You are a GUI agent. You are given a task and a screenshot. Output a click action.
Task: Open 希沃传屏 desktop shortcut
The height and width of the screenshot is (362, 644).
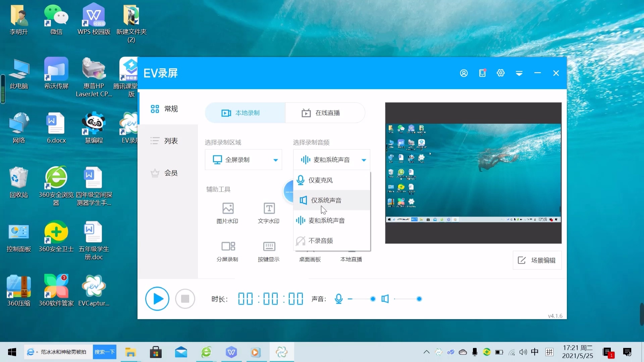pos(56,74)
